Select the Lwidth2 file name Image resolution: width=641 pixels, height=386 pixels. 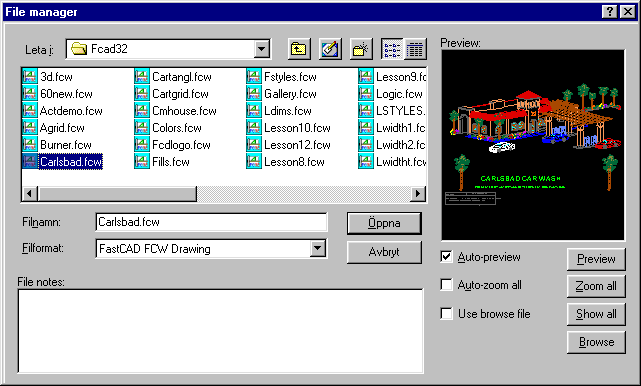tap(401, 145)
